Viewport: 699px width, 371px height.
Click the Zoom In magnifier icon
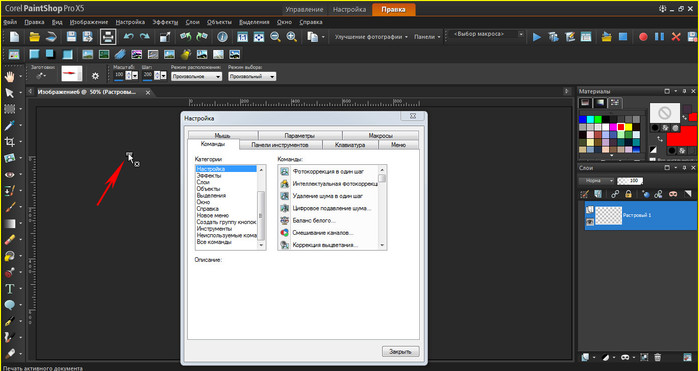[292, 37]
